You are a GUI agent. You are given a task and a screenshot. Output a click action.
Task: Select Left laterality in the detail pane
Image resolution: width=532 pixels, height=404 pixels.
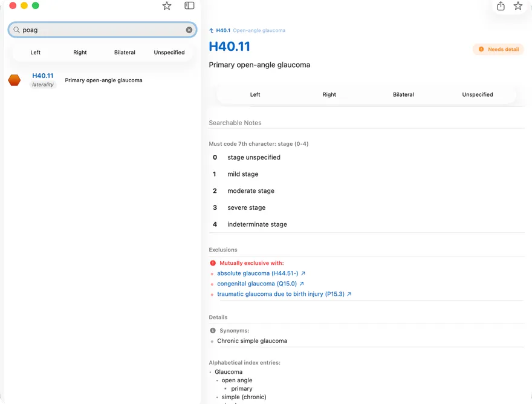point(255,95)
